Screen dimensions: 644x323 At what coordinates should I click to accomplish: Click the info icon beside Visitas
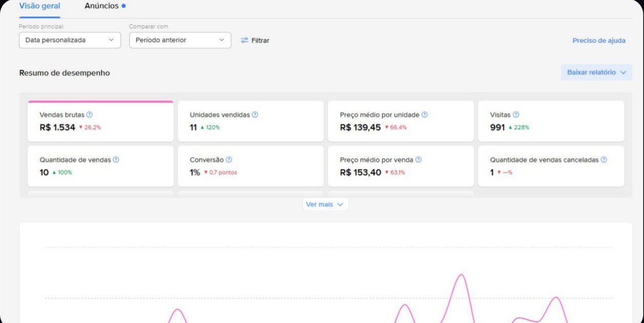[x=516, y=115]
